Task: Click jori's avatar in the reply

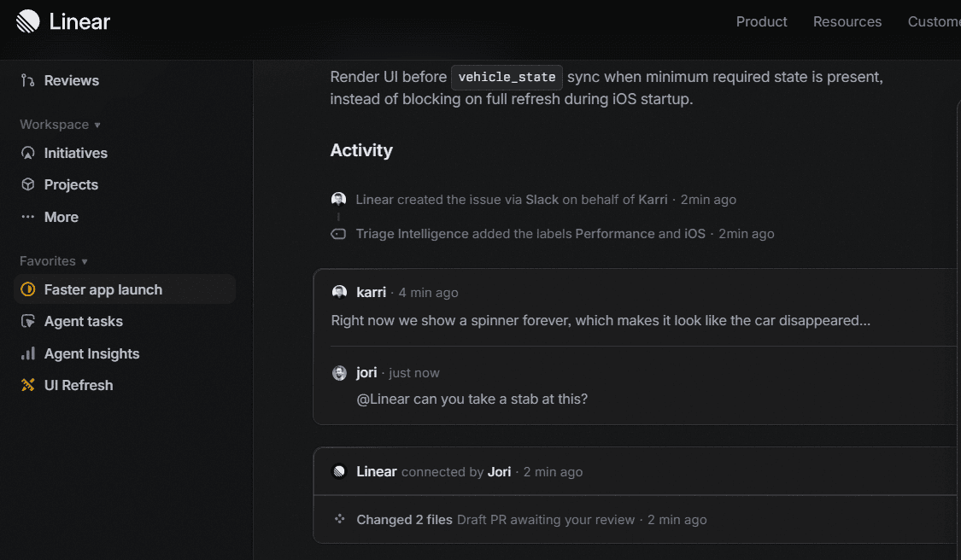Action: [x=339, y=372]
